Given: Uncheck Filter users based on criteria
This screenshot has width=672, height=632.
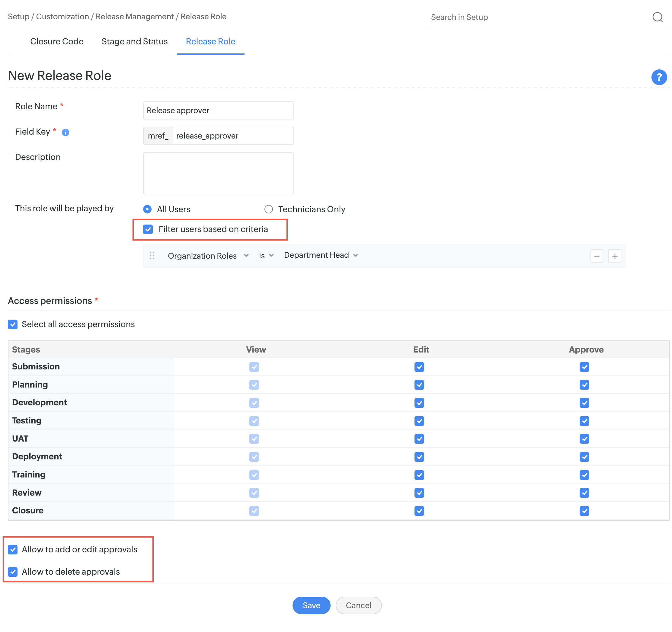Looking at the screenshot, I should (148, 229).
